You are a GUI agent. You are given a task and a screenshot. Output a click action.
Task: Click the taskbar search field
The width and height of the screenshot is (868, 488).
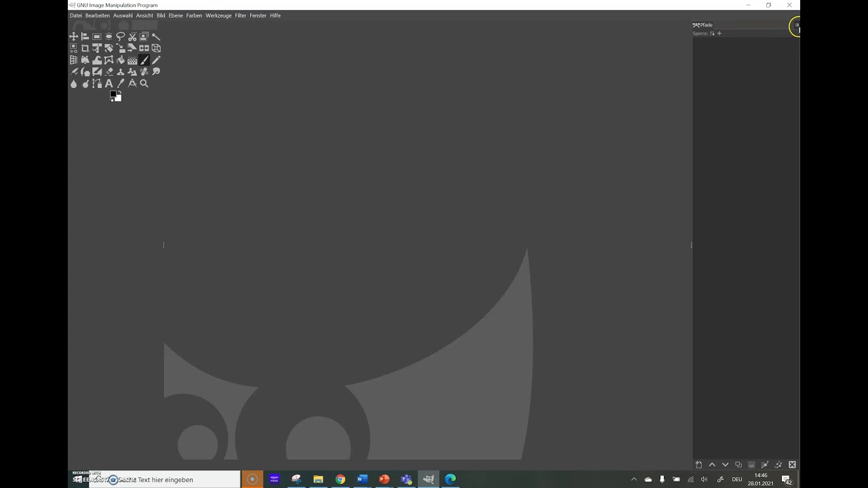165,479
